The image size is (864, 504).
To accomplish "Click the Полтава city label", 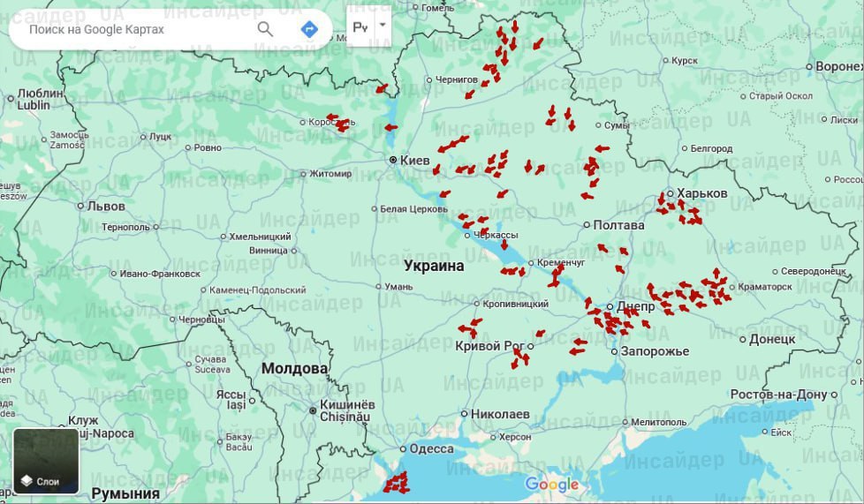I will (x=618, y=225).
